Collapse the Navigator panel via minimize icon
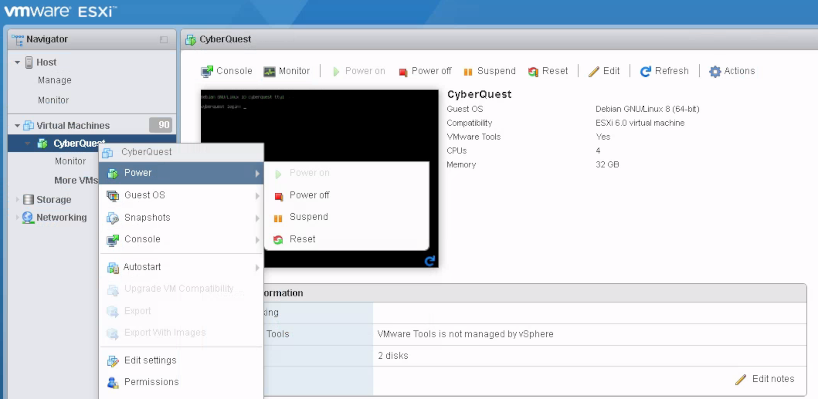 (x=164, y=40)
